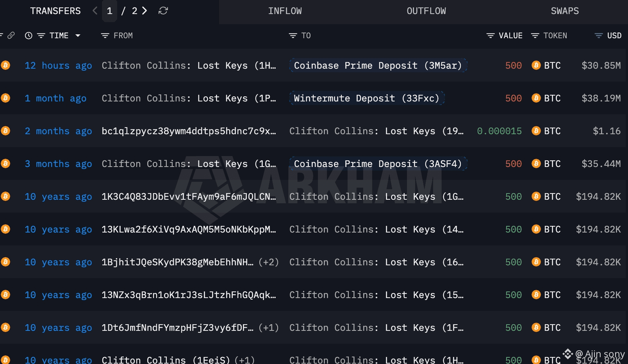Click BTC token icon in 1BjhitJQe row
This screenshot has width=628, height=364.
click(x=536, y=262)
